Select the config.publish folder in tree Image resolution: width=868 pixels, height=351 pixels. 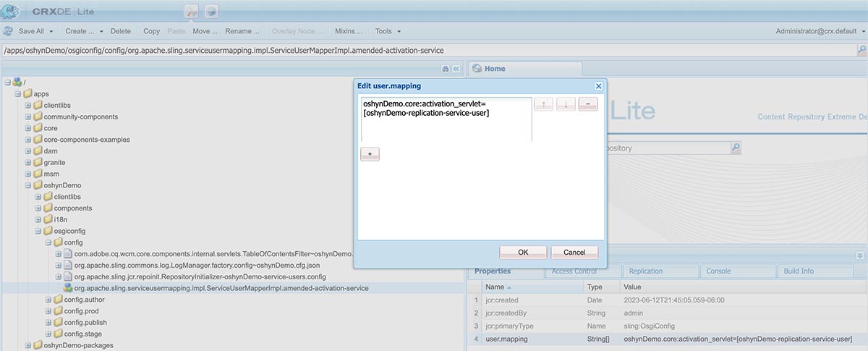85,322
